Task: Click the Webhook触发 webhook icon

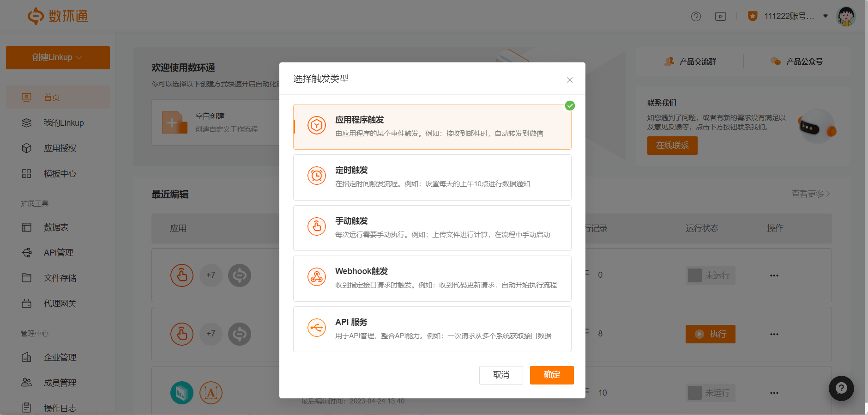Action: point(317,277)
